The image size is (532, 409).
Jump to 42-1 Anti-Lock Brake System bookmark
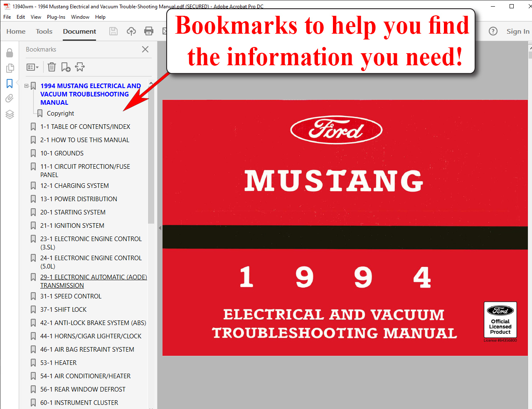coord(93,323)
